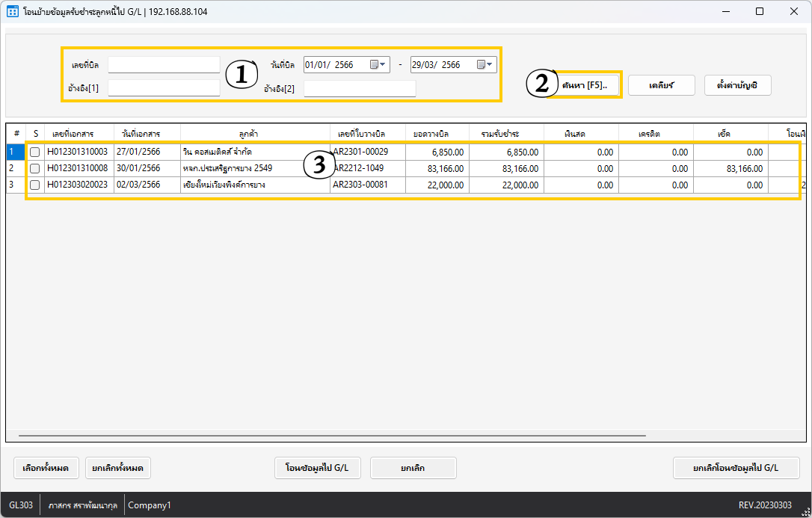
Task: Click the เคลียร์ button
Action: [661, 85]
